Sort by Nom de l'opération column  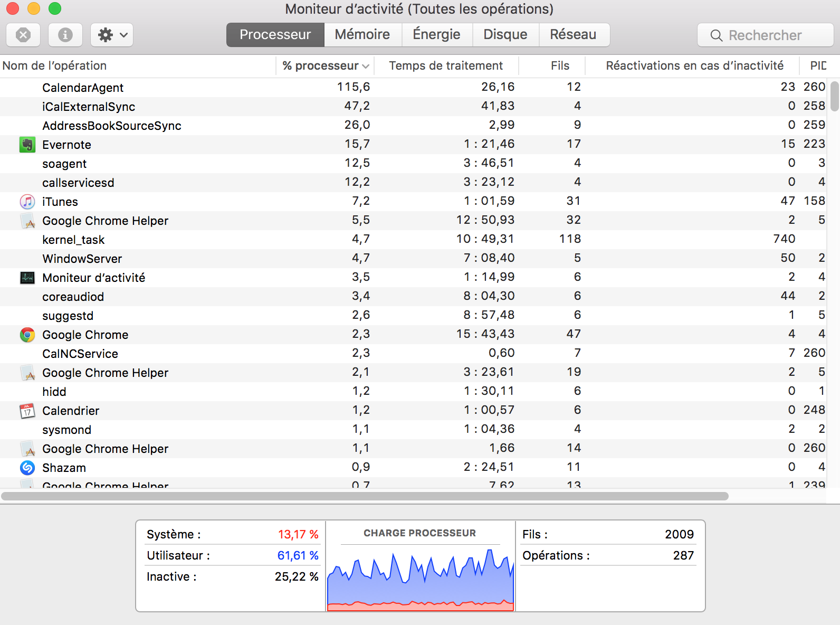138,66
